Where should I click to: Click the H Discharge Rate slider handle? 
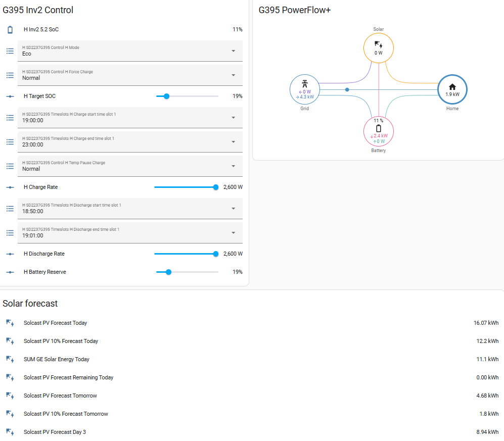click(x=216, y=254)
